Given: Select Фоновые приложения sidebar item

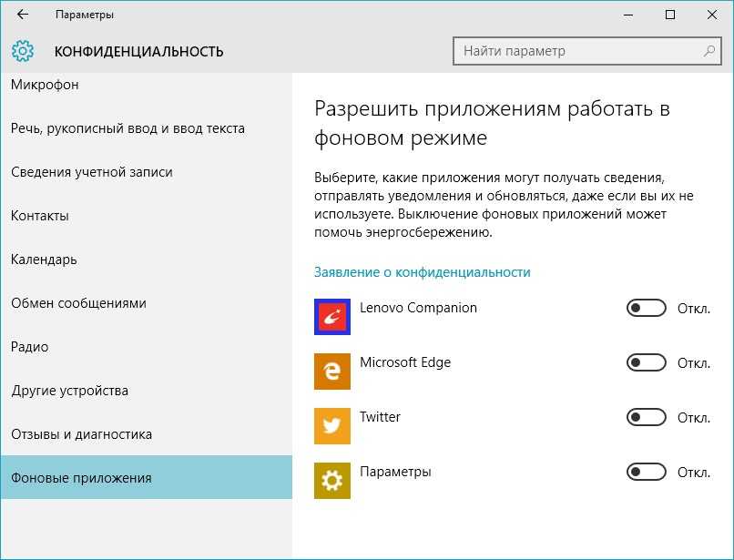Looking at the screenshot, I should (146, 477).
